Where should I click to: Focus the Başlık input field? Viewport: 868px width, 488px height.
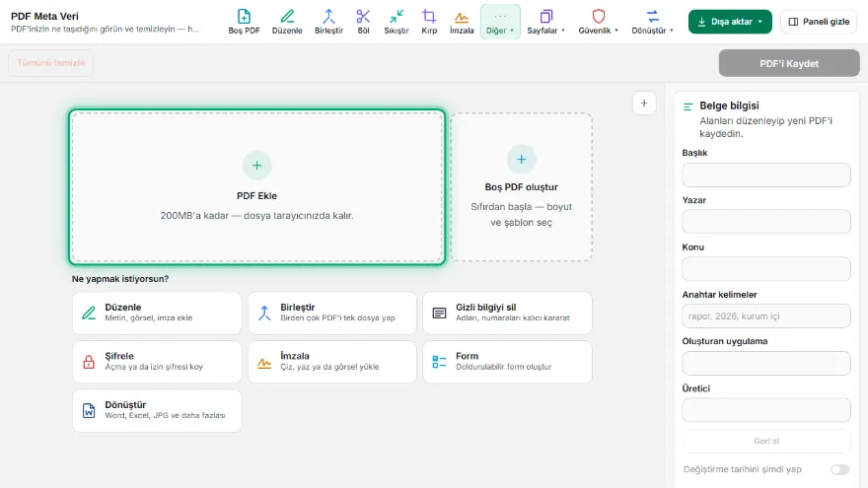pyautogui.click(x=766, y=174)
